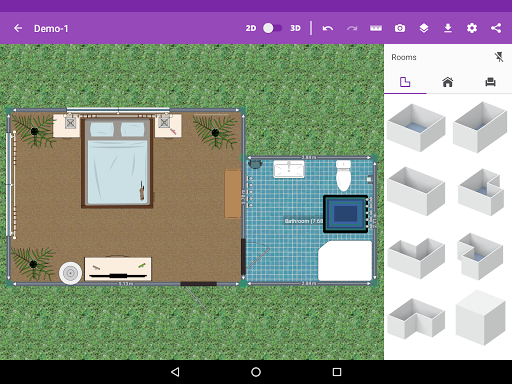This screenshot has width=512, height=384.
Task: Open the layers menu icon
Action: 424,28
